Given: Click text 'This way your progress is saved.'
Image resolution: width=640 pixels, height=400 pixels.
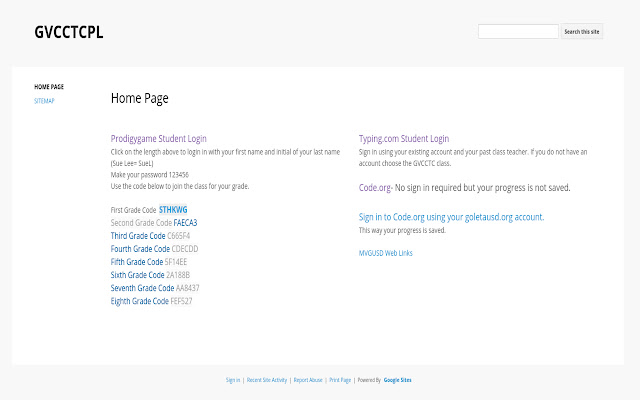Looking at the screenshot, I should tap(402, 230).
